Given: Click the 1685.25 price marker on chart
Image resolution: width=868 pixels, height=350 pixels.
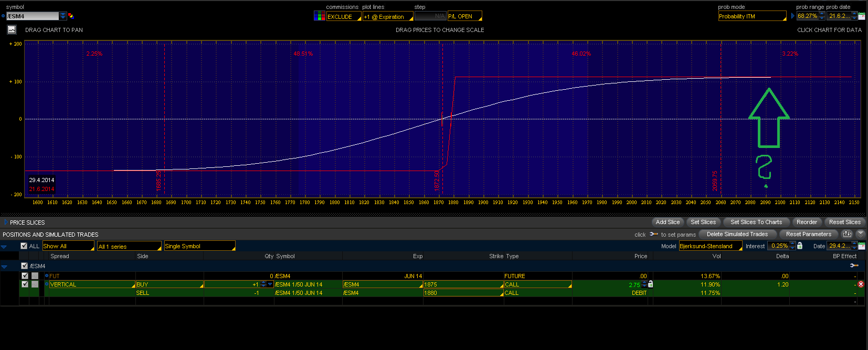Looking at the screenshot, I should (158, 181).
